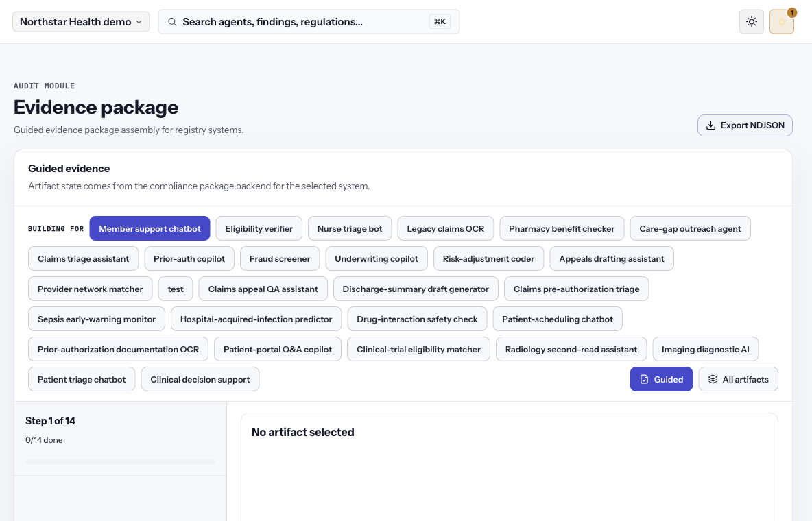This screenshot has width=812, height=521.
Task: Switch to Guided view mode
Action: [661, 379]
